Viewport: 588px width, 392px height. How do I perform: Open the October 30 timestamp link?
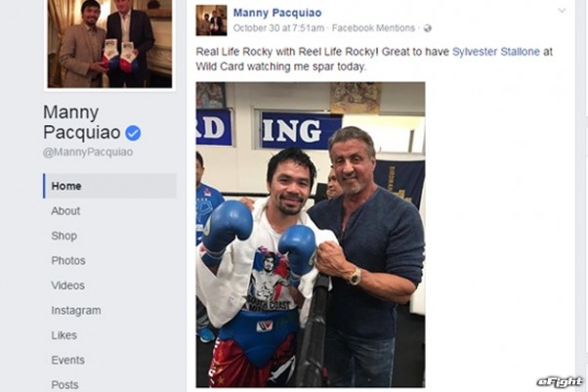coord(278,28)
